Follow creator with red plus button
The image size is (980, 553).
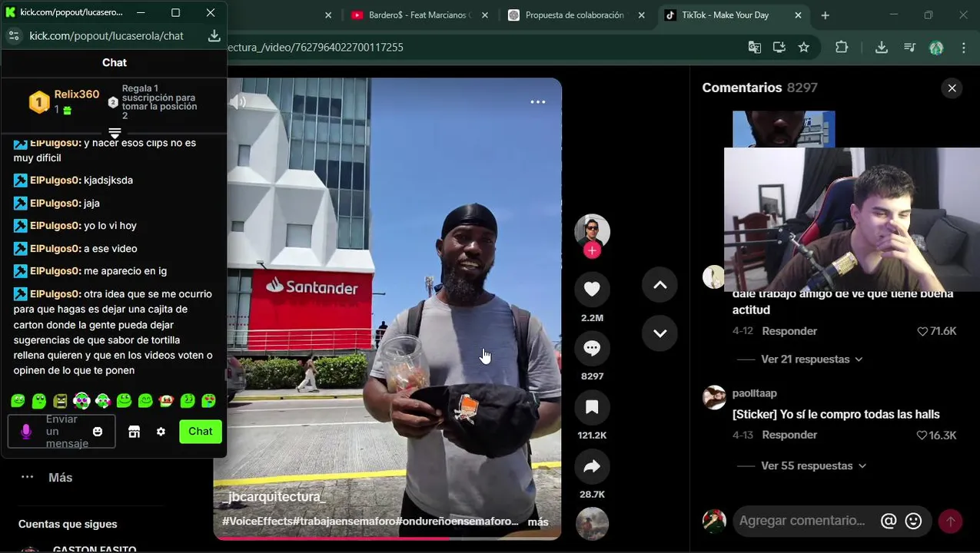point(592,250)
